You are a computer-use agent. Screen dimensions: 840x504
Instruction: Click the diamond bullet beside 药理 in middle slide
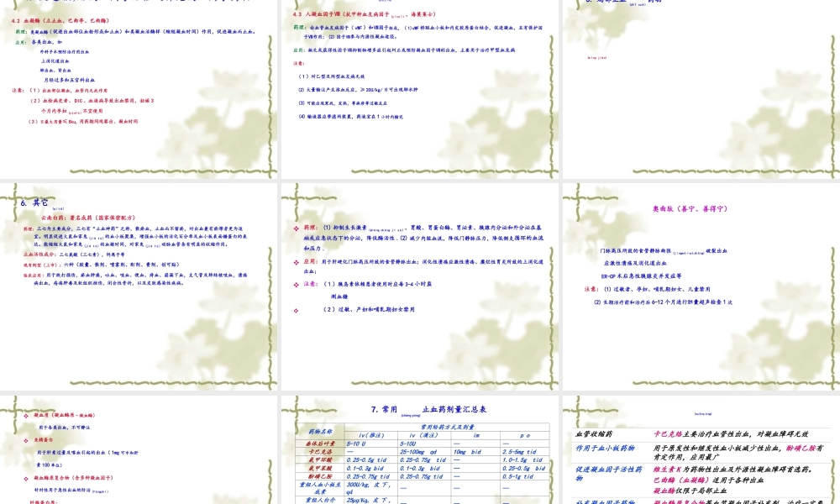(296, 227)
